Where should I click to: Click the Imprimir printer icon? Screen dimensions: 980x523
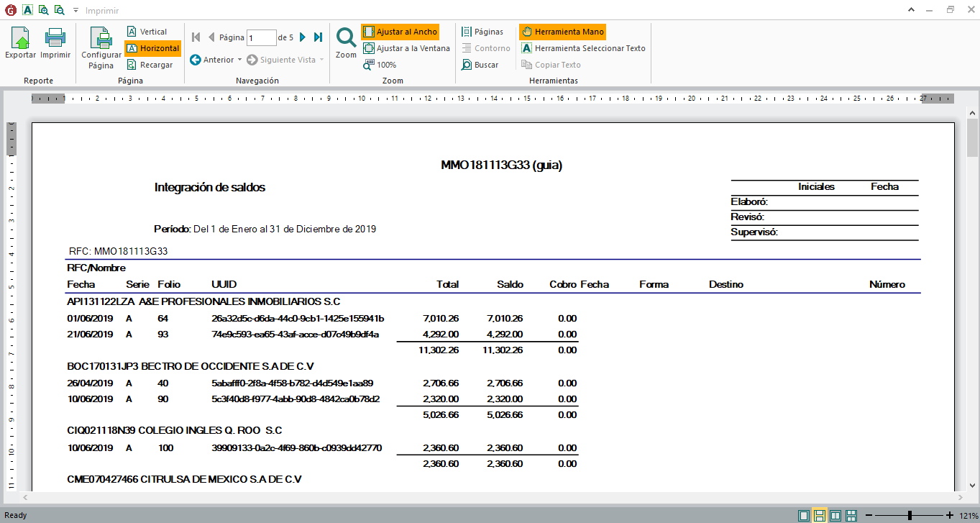coord(55,42)
